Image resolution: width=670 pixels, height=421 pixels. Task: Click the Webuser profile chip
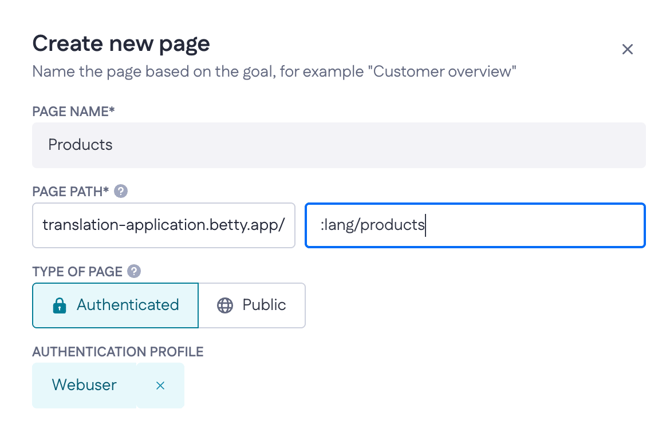tap(85, 385)
